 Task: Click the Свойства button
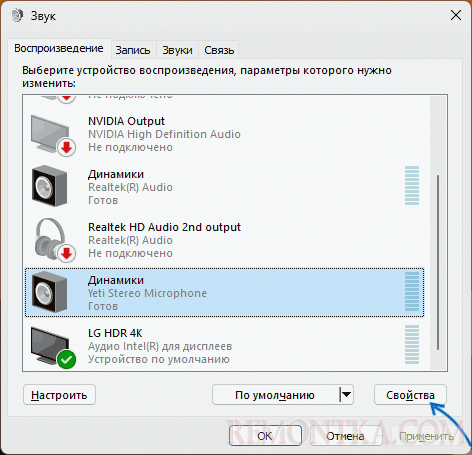(410, 395)
